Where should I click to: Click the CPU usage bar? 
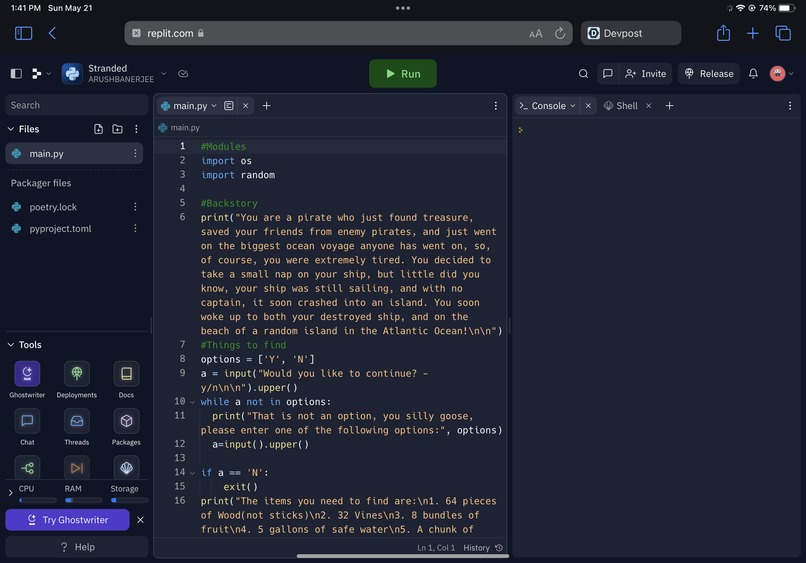pyautogui.click(x=38, y=500)
